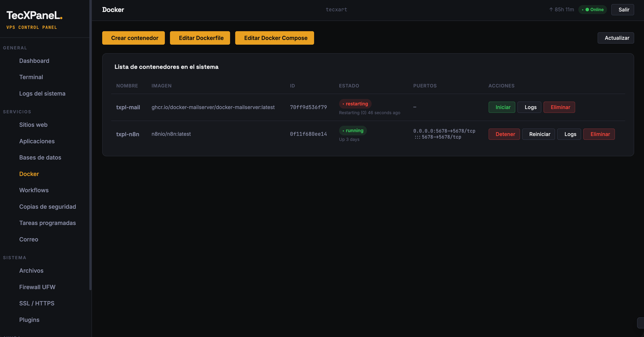Stop txpl-n8n with Detener

click(x=504, y=134)
